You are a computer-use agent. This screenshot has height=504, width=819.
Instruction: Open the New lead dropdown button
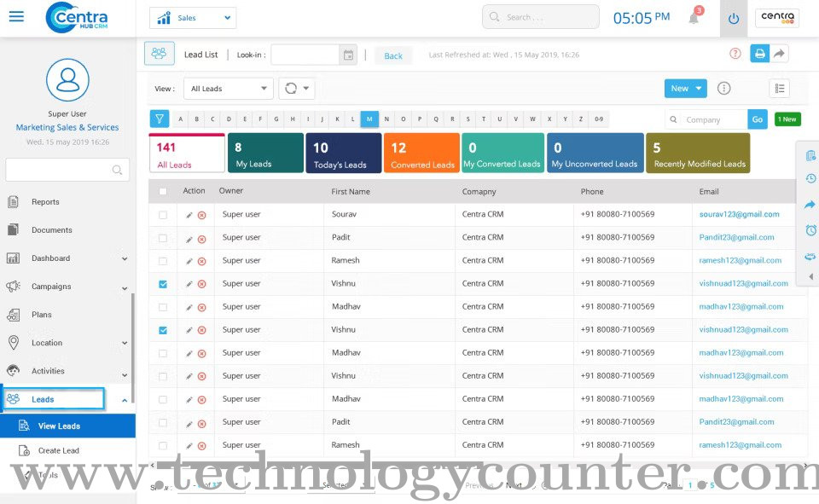click(685, 89)
